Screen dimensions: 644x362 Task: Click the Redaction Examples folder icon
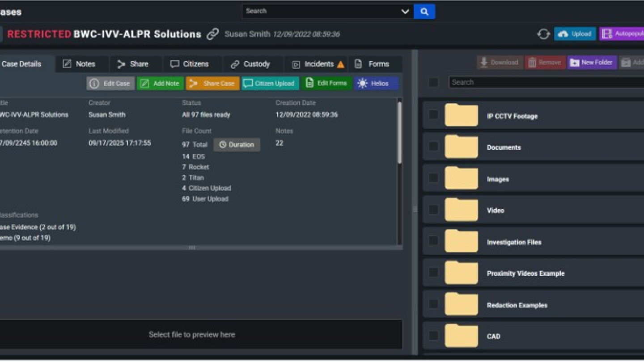coord(461,304)
